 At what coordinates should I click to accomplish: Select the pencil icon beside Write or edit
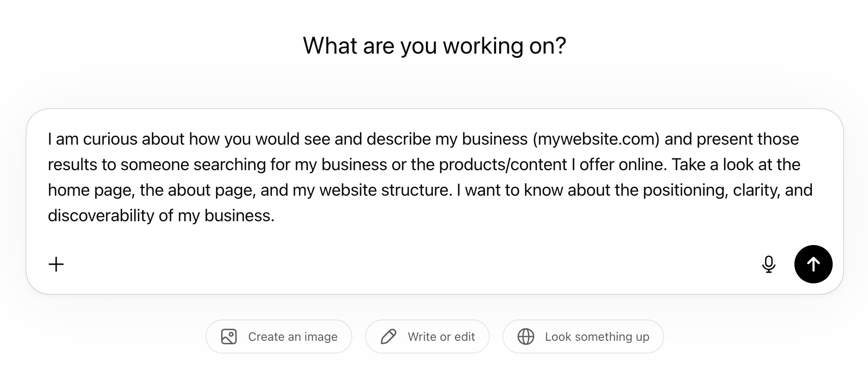(x=388, y=336)
